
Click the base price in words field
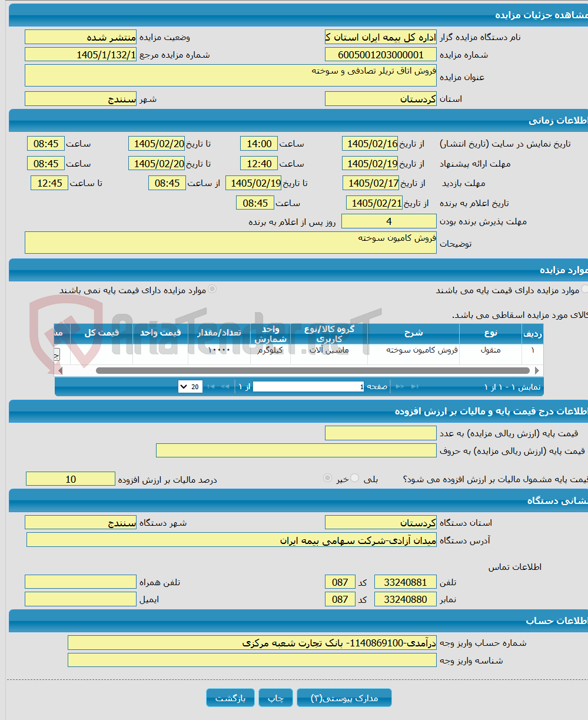coord(296,451)
